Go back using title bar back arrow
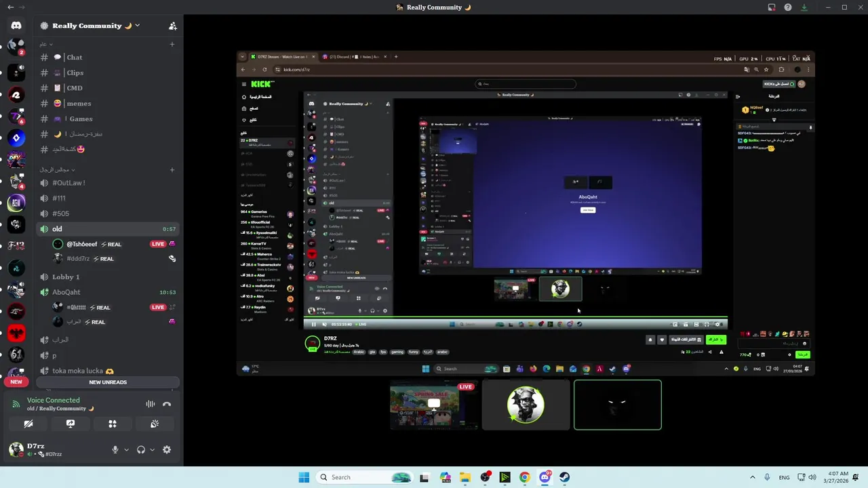The width and height of the screenshot is (868, 488). (x=10, y=7)
